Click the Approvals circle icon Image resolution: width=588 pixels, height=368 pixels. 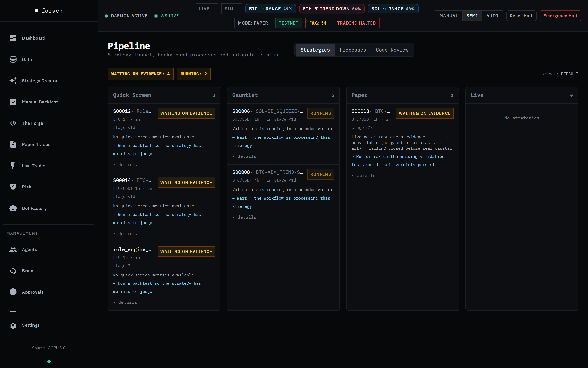[13, 292]
